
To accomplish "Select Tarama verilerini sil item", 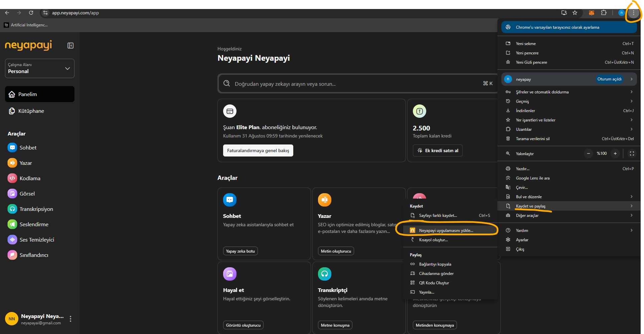I will [569, 138].
